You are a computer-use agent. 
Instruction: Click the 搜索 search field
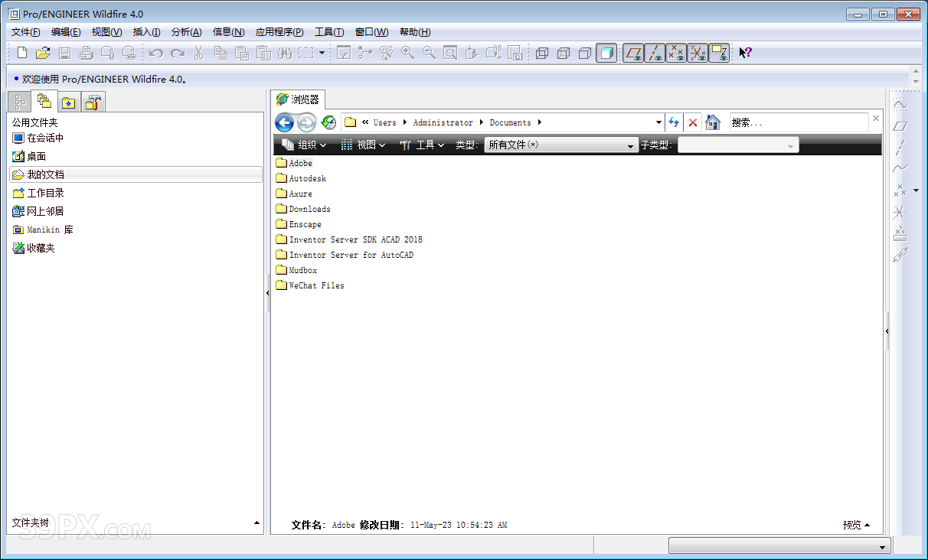point(799,122)
